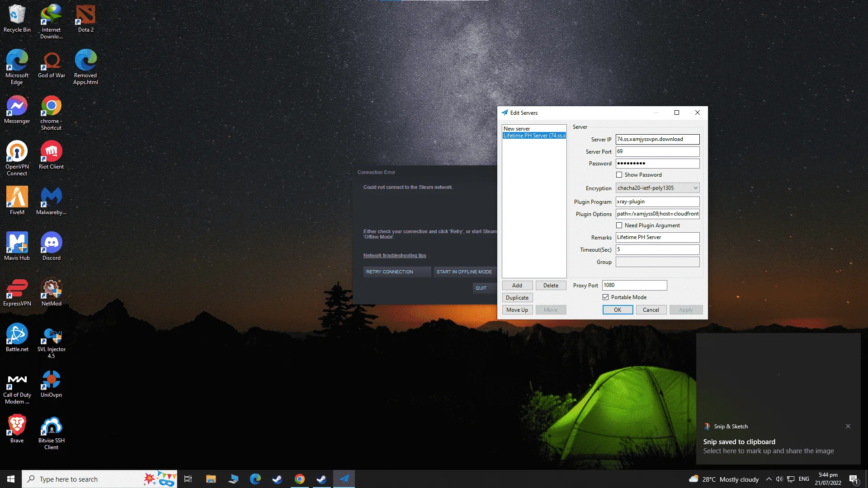Click the Plugin Program field
This screenshot has height=488, width=868.
(657, 202)
